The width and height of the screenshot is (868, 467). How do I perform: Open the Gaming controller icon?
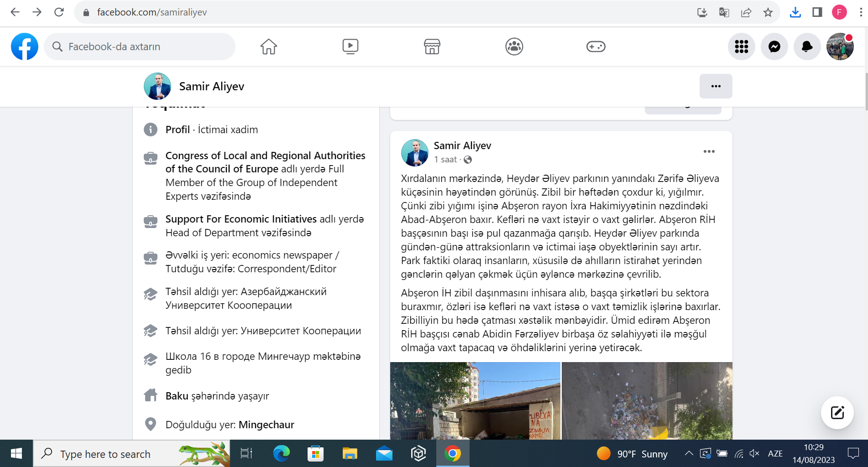pyautogui.click(x=596, y=47)
